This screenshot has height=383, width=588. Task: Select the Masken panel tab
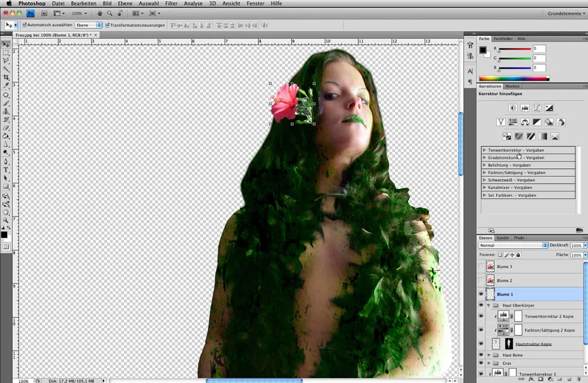point(513,86)
